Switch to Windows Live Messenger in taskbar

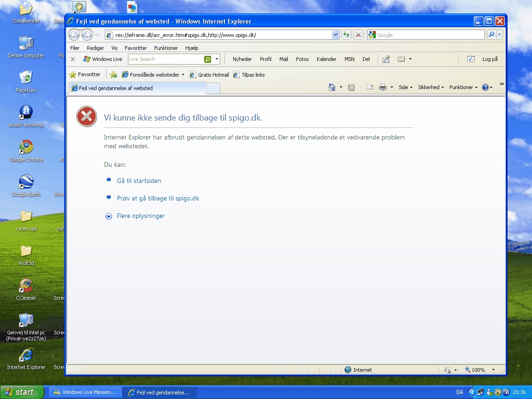pyautogui.click(x=86, y=392)
